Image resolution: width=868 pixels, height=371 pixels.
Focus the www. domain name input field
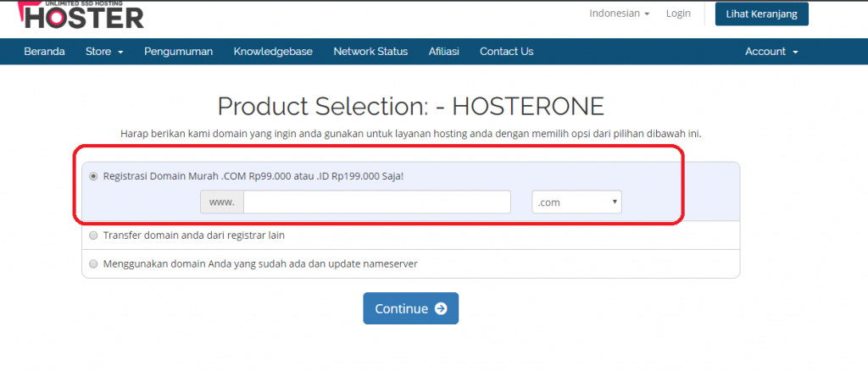pos(377,202)
